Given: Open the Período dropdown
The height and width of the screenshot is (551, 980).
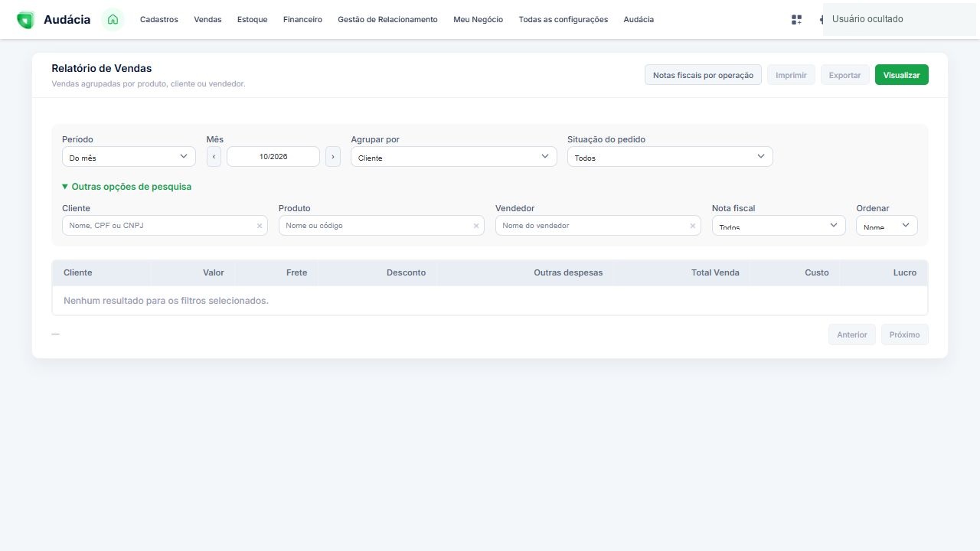Looking at the screenshot, I should click(x=129, y=156).
